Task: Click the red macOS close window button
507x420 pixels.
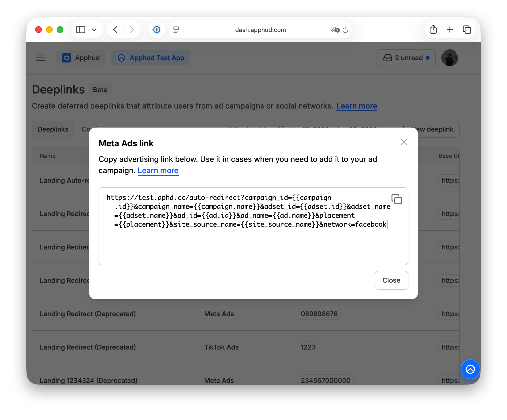Action: (x=38, y=30)
